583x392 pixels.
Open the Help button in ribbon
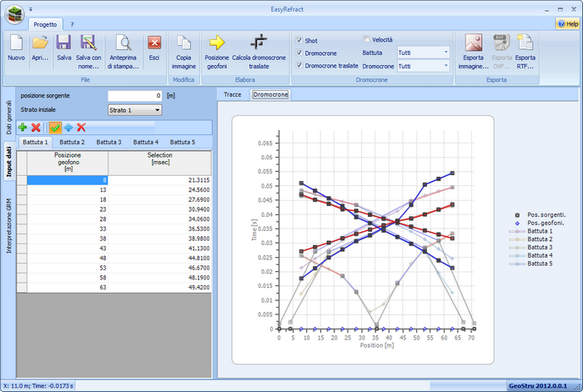pyautogui.click(x=568, y=24)
